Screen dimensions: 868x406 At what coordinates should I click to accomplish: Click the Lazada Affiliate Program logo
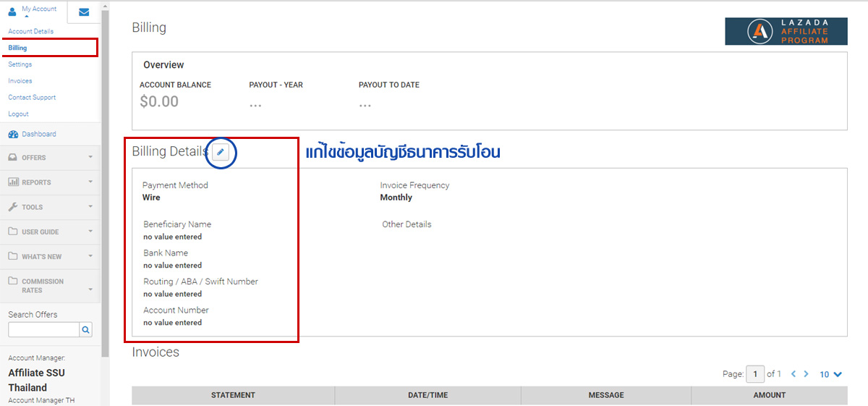click(786, 31)
